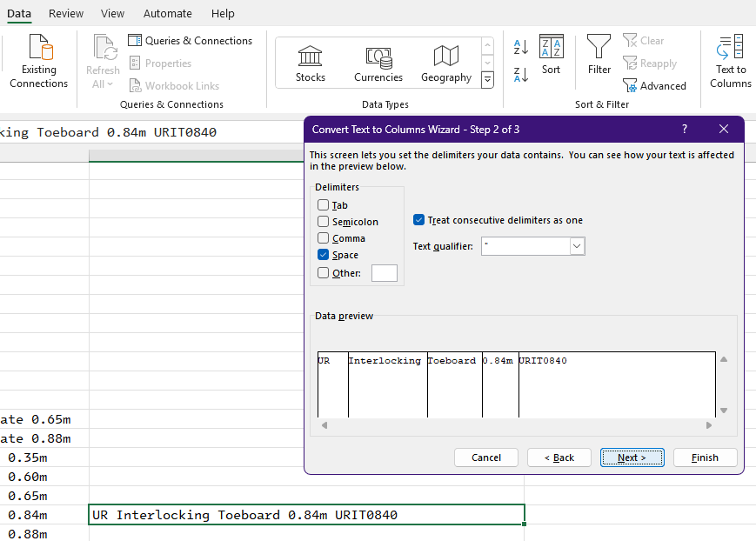Open Existing Connections
Screen dimensions: 756x541
[x=38, y=61]
